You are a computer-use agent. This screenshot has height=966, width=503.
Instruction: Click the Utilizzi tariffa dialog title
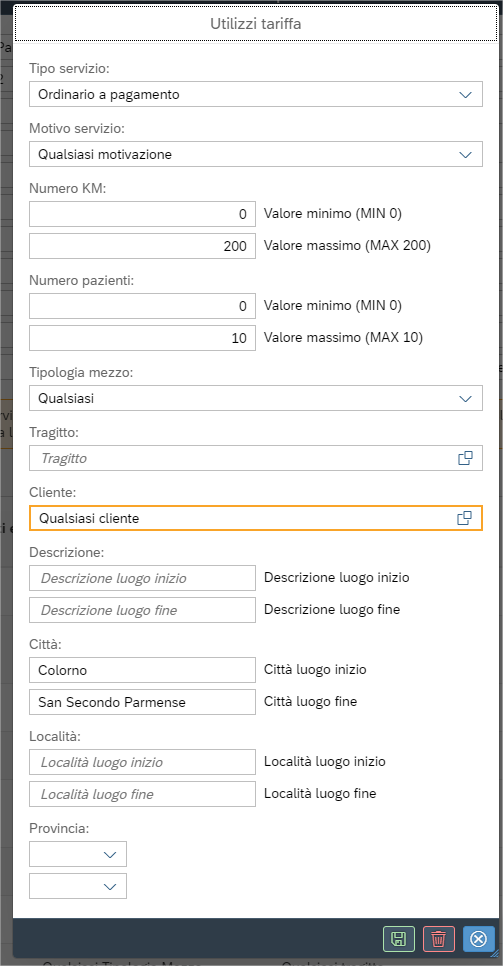click(x=256, y=24)
